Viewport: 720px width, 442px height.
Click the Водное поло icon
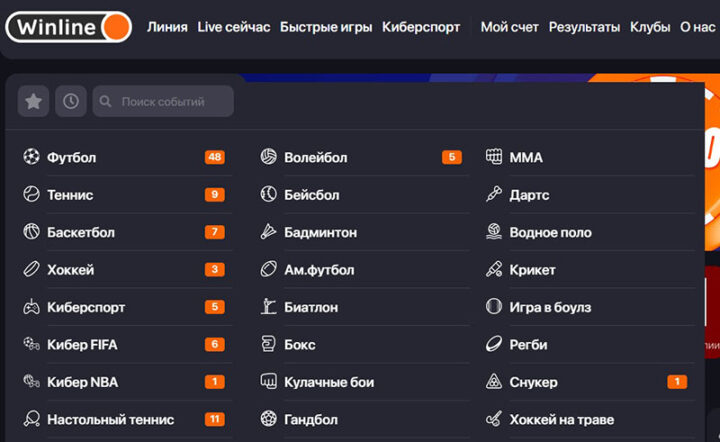click(x=494, y=232)
